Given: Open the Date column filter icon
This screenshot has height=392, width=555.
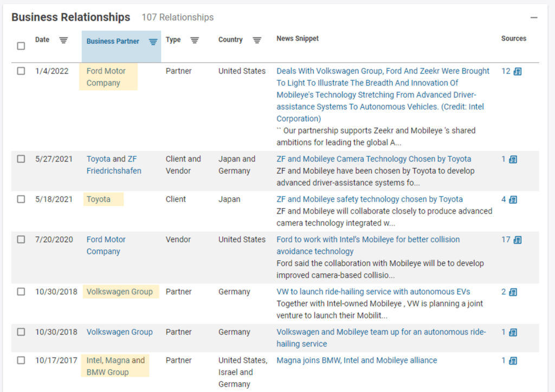Looking at the screenshot, I should pos(63,40).
